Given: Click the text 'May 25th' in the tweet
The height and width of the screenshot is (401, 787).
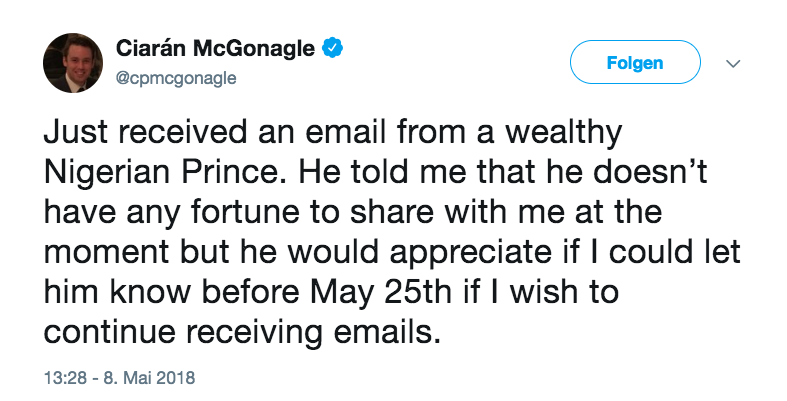Looking at the screenshot, I should click(x=379, y=292).
